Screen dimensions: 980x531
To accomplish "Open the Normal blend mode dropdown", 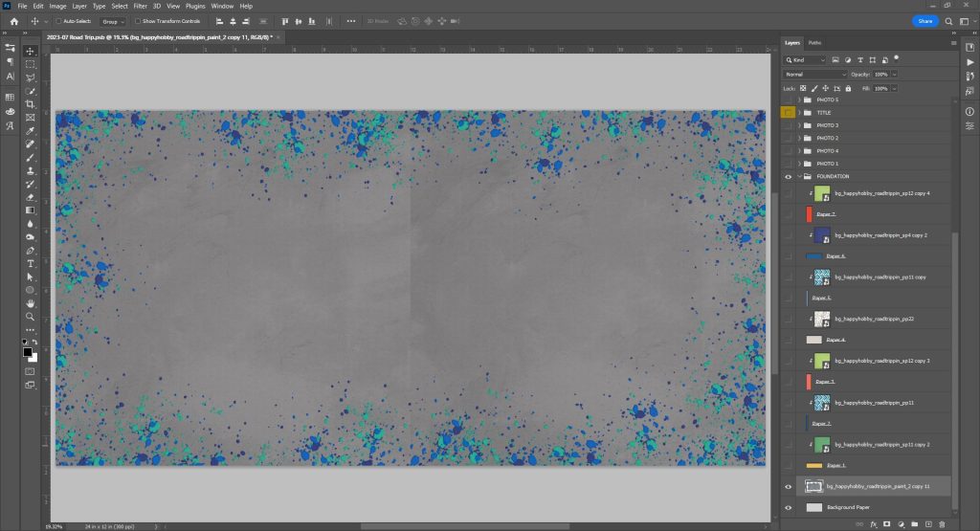I will (x=815, y=74).
